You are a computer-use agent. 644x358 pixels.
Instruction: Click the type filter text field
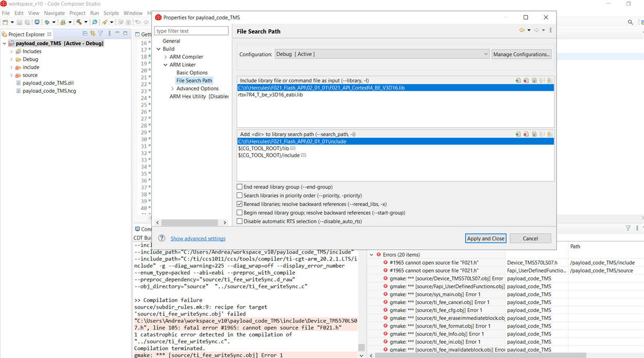191,31
